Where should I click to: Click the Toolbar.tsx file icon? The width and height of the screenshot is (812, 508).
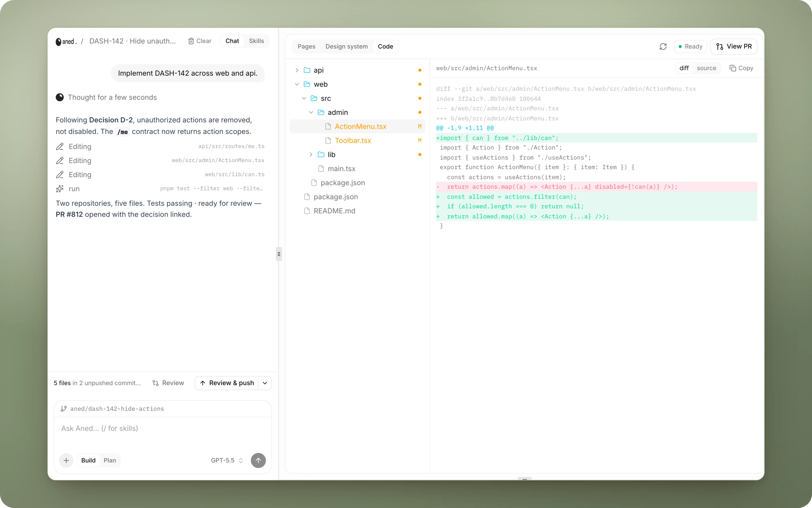[328, 140]
